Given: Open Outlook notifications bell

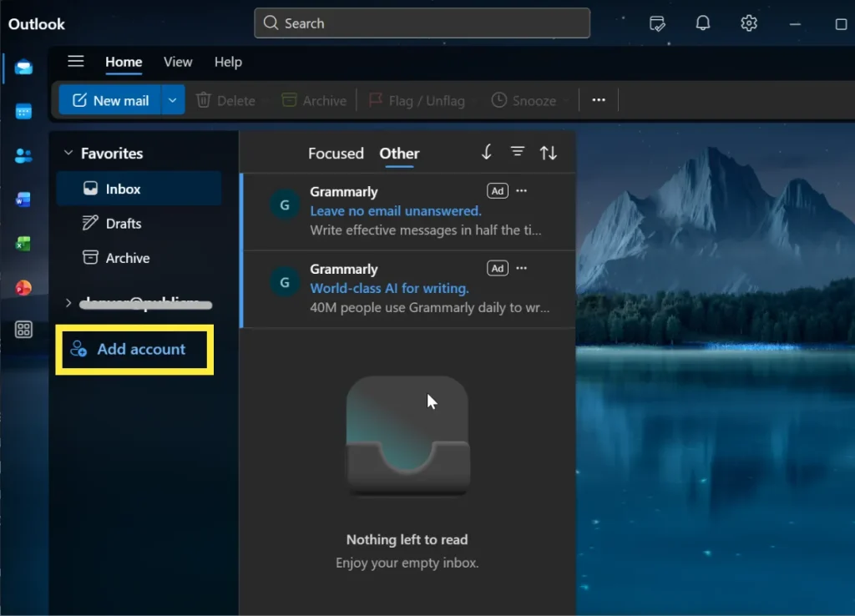Looking at the screenshot, I should point(702,23).
